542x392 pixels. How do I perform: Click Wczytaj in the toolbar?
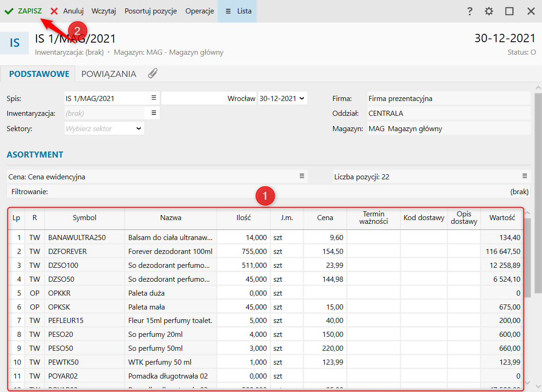pyautogui.click(x=104, y=11)
